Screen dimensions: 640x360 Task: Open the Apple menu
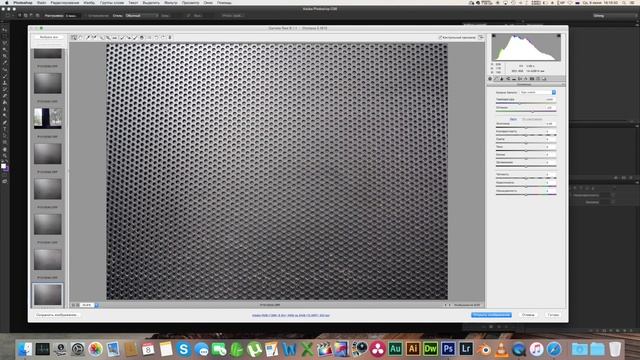[7, 2]
